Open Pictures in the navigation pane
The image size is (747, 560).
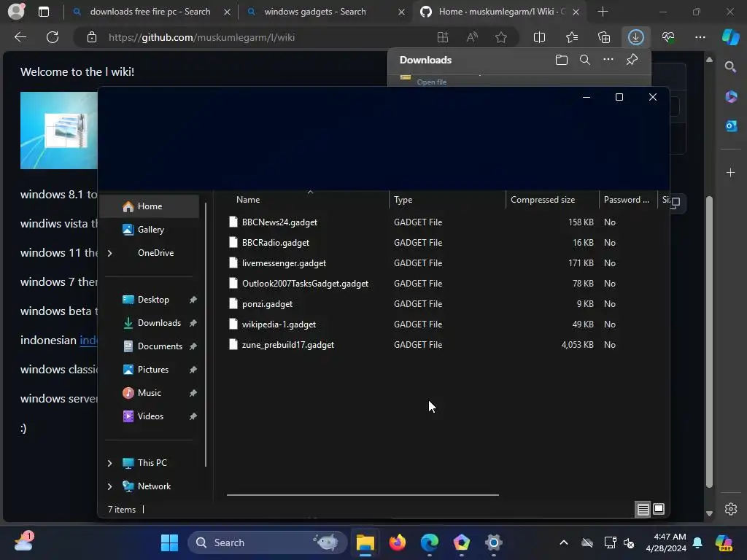[153, 370]
